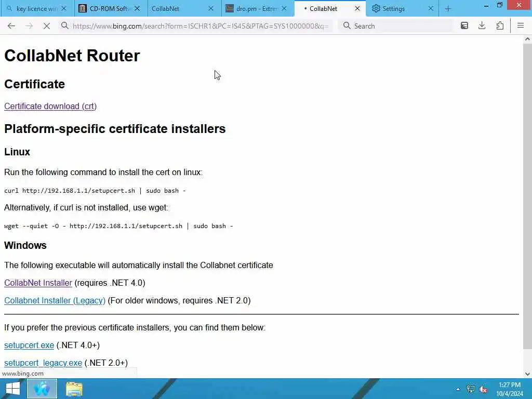Open the Windows Start menu

tap(12, 389)
